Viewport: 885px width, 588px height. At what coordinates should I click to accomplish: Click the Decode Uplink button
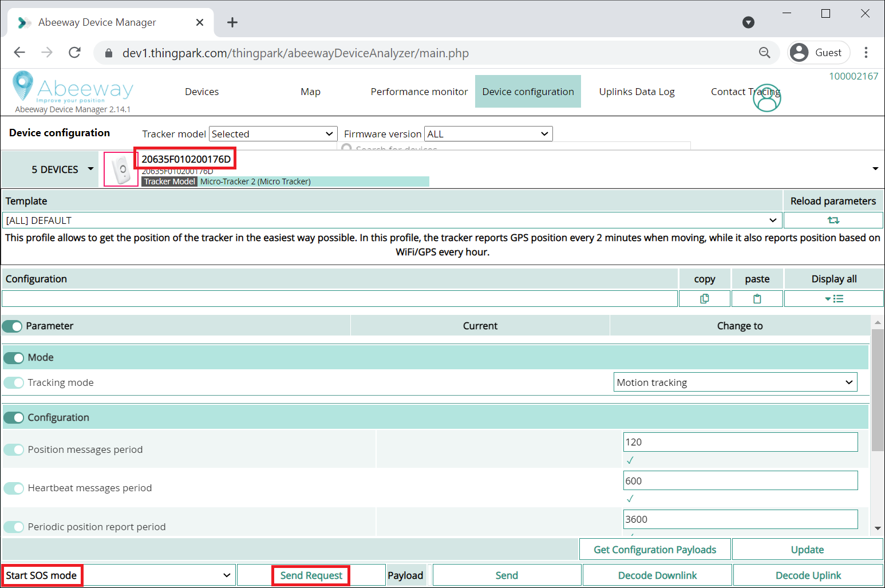pyautogui.click(x=808, y=575)
